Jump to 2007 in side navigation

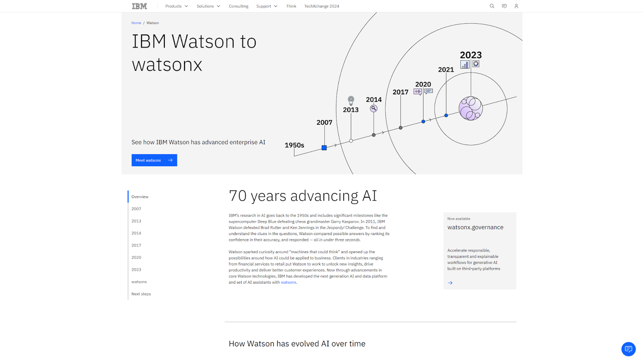136,209
